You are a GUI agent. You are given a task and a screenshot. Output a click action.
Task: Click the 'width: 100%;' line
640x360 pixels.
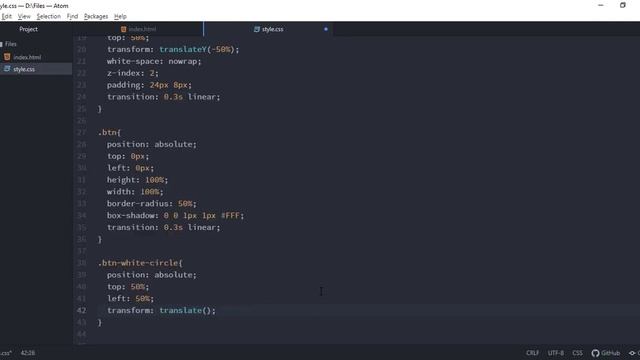tap(135, 191)
